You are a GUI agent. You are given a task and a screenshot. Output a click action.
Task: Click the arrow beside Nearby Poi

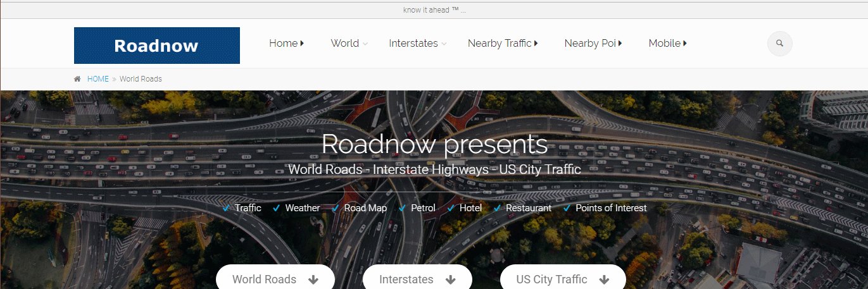pyautogui.click(x=620, y=44)
